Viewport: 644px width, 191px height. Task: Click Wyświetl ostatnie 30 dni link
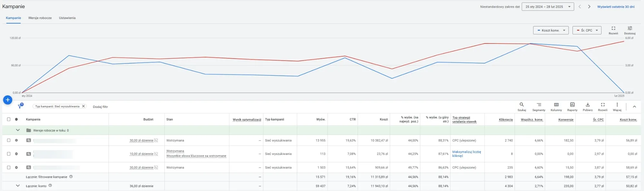[x=616, y=7]
